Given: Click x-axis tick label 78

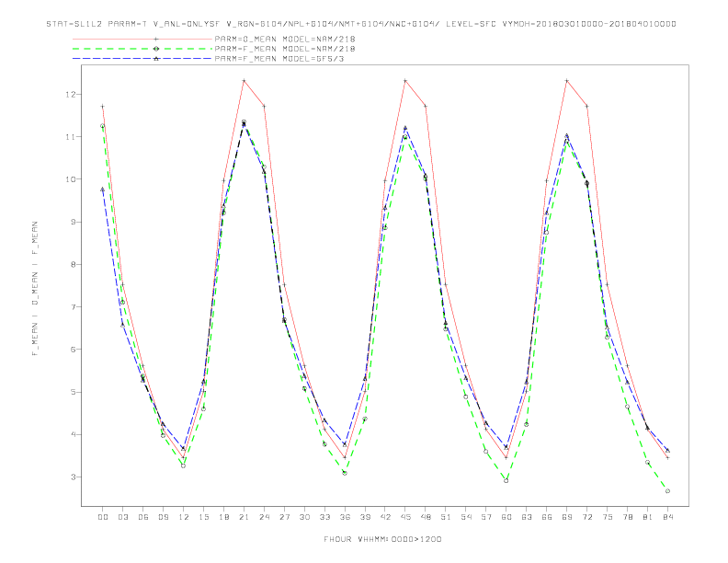Looking at the screenshot, I should [628, 517].
